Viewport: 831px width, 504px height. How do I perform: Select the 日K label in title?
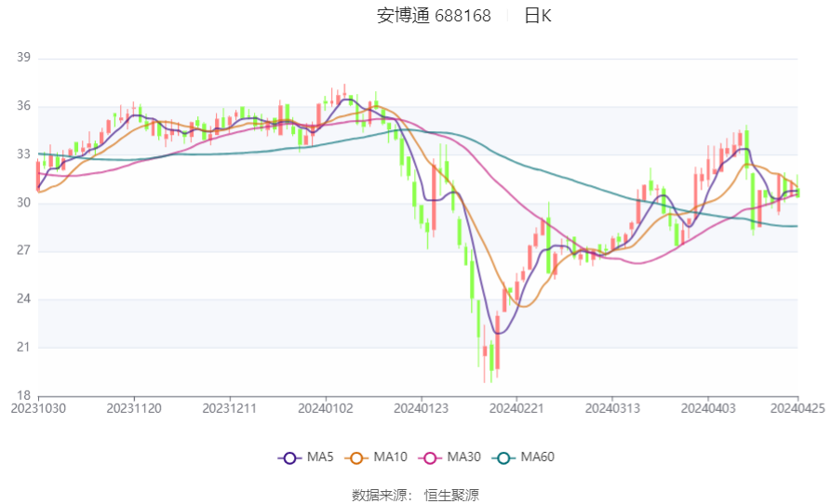click(x=538, y=16)
